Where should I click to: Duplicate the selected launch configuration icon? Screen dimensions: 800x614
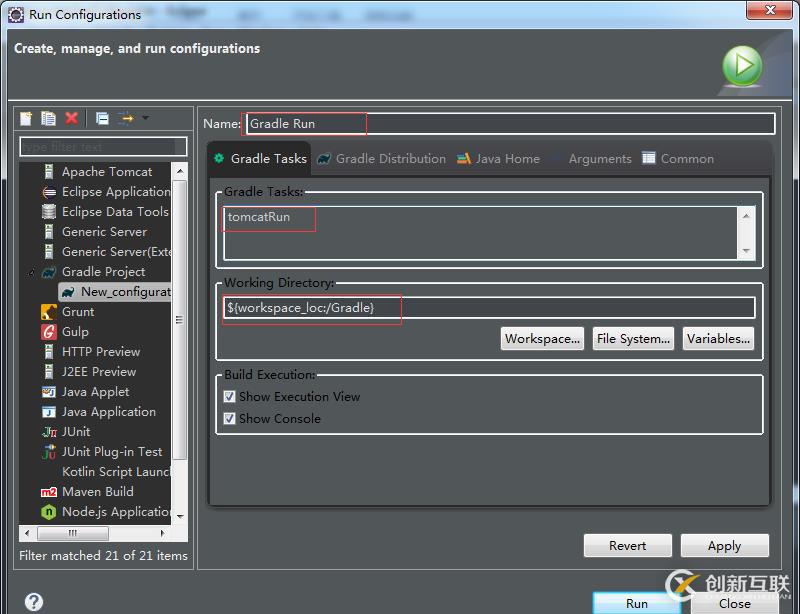(x=48, y=118)
